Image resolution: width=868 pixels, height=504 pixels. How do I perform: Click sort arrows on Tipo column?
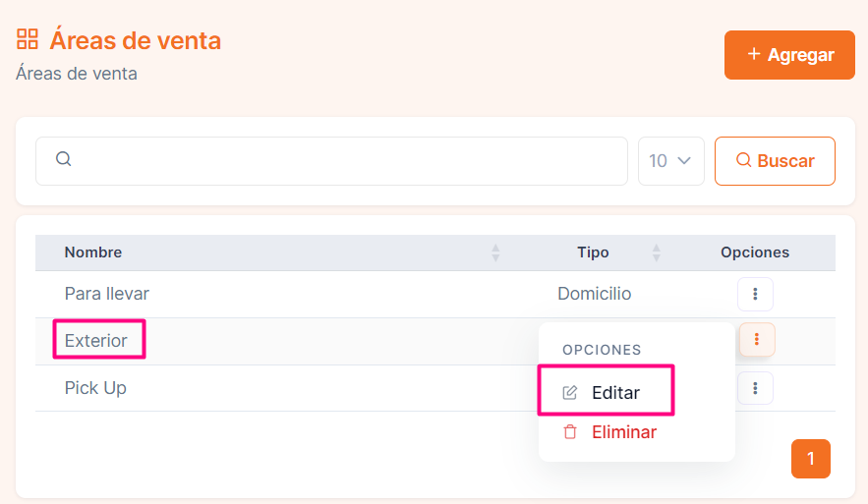tap(657, 252)
